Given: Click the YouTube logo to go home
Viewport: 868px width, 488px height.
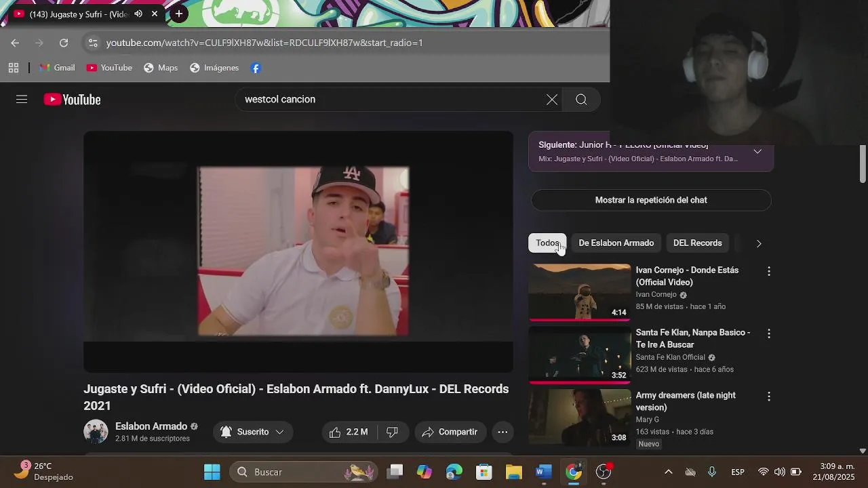Looking at the screenshot, I should (x=73, y=100).
